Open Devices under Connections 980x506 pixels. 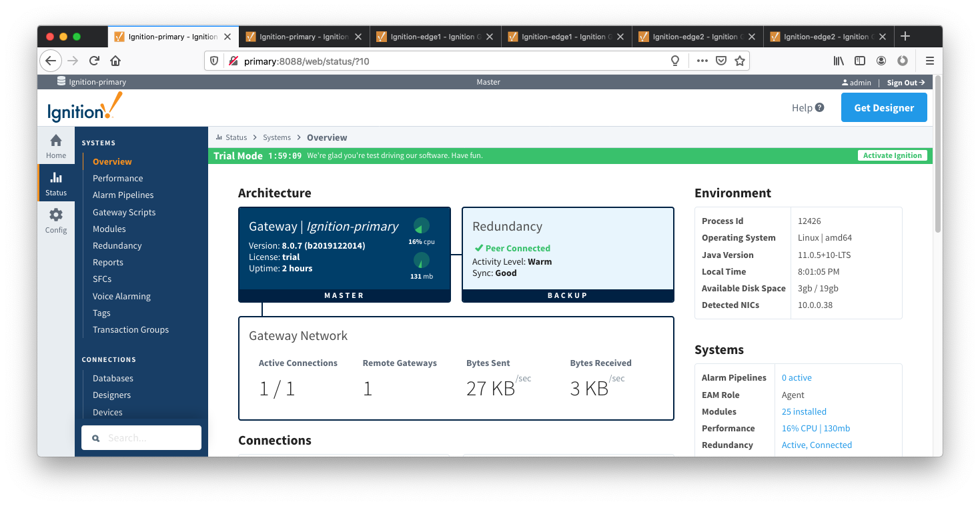(107, 412)
